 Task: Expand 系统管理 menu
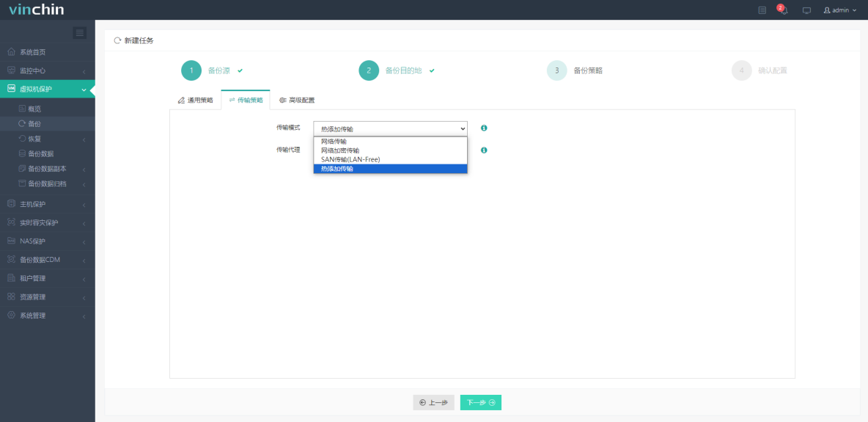point(48,316)
